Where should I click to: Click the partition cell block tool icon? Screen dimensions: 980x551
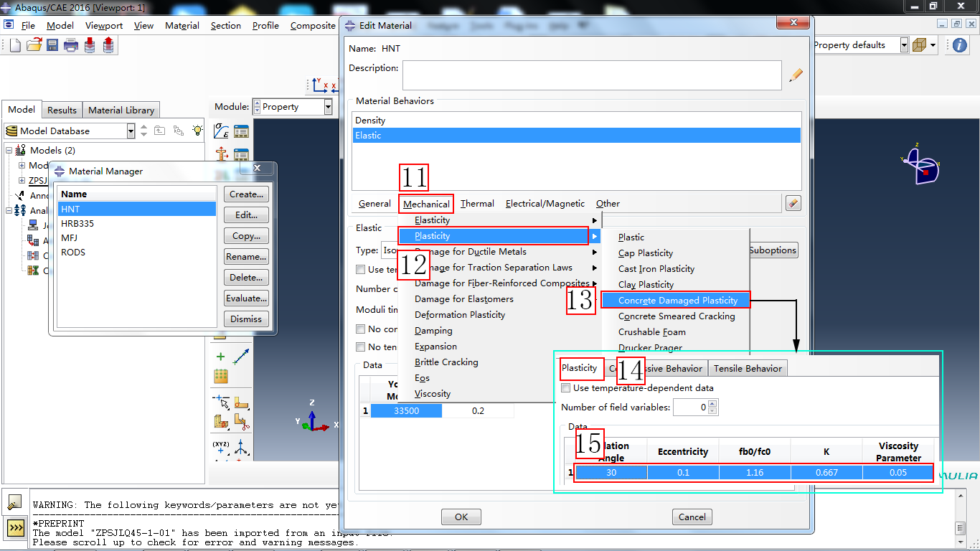click(x=221, y=423)
